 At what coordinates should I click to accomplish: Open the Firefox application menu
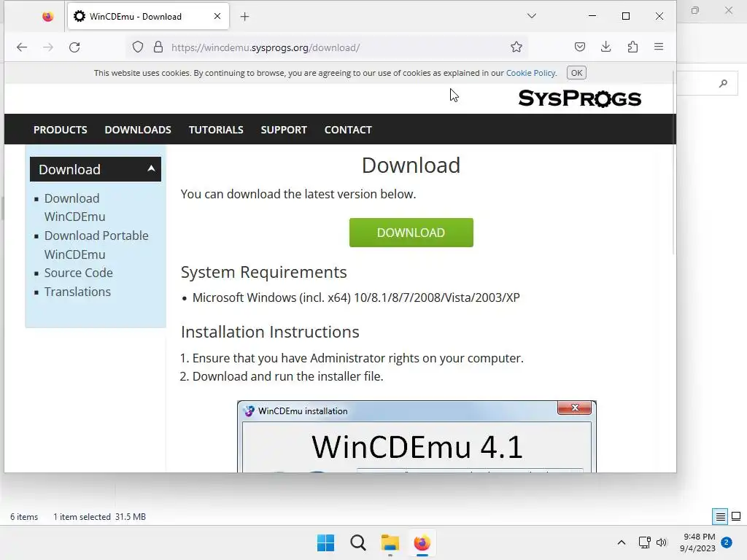[659, 47]
